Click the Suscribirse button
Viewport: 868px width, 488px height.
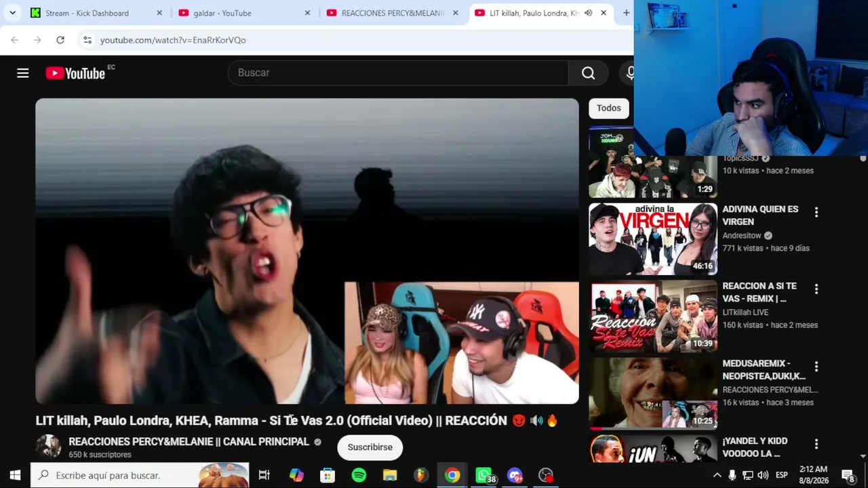tap(370, 447)
